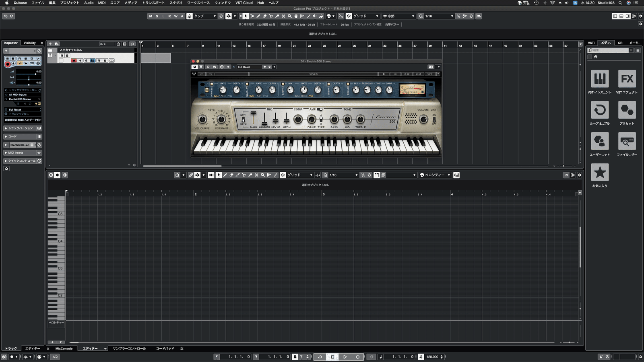
Task: Select the Range Selection tool in project toolbar
Action: pyautogui.click(x=252, y=16)
